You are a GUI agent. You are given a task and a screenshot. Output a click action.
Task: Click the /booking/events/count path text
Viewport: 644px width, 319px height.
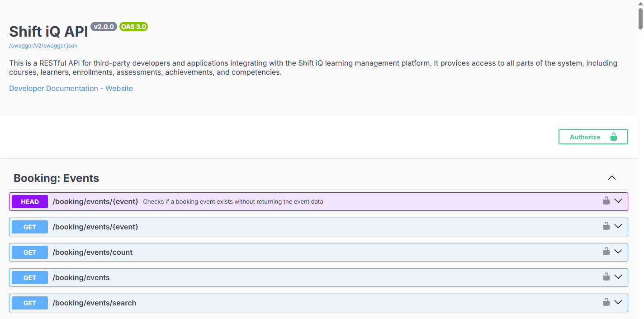pyautogui.click(x=93, y=252)
